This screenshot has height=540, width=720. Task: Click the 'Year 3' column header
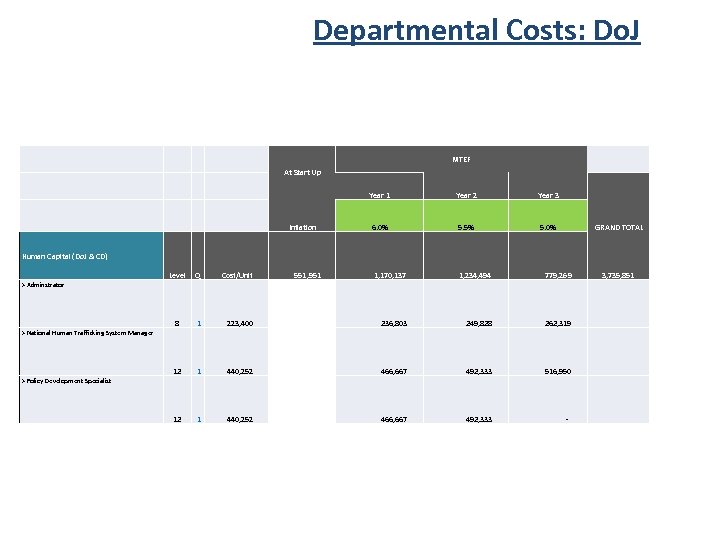(548, 195)
